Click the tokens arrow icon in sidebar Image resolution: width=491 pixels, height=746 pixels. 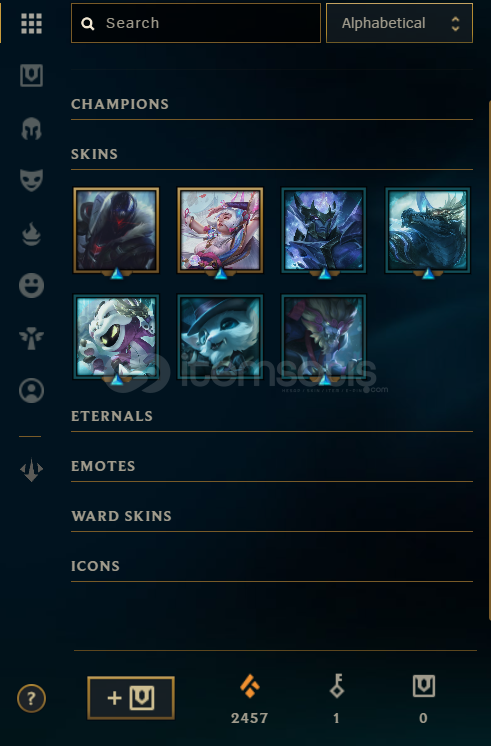coord(31,470)
